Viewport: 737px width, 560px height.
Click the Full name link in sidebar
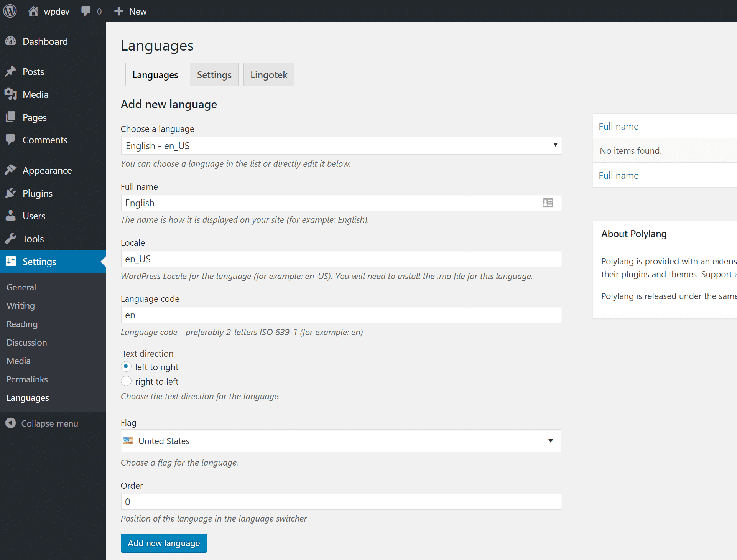pos(619,126)
